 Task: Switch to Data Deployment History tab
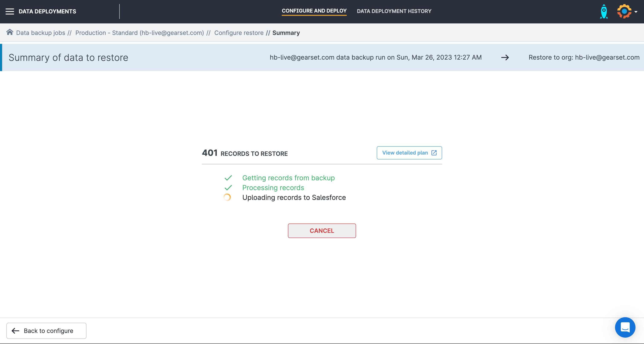point(394,11)
